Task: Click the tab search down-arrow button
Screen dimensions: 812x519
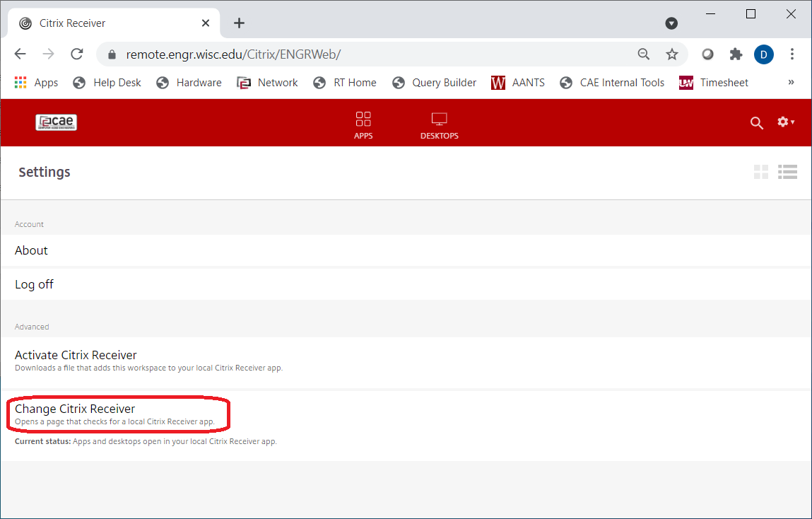Action: coord(671,23)
